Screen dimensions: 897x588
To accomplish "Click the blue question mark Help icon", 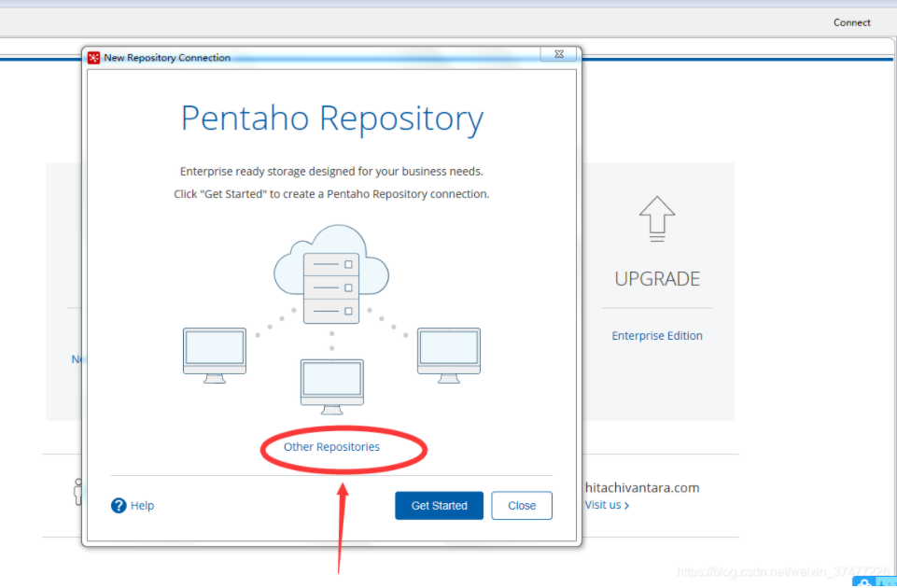I will [x=119, y=506].
